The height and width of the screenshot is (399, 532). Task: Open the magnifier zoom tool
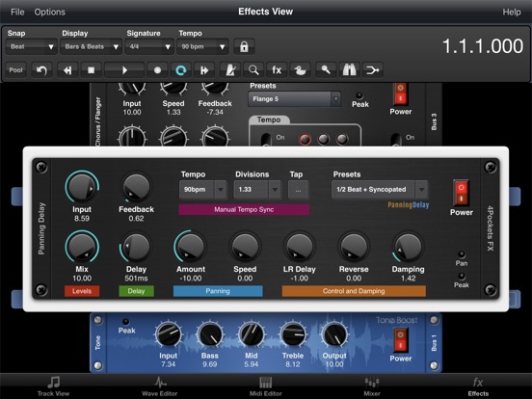coord(253,70)
